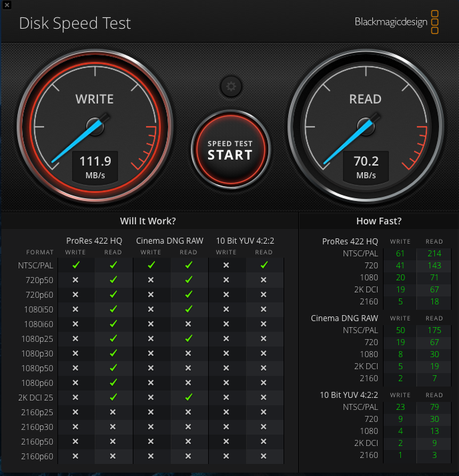Click the 1080p50 ProRes 422 HQ read checkmark
Screen dimensions: 459x476
click(x=113, y=368)
